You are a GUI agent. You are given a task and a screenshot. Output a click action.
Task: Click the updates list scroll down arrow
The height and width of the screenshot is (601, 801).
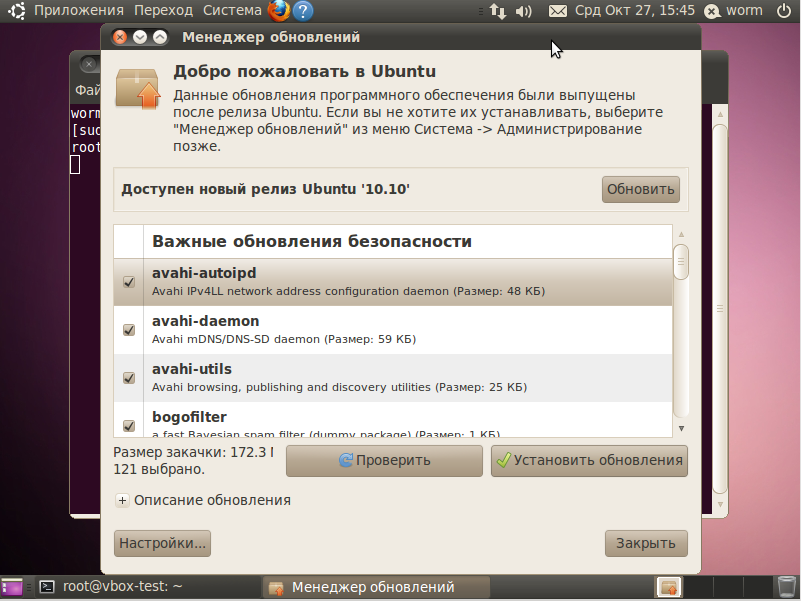click(681, 428)
